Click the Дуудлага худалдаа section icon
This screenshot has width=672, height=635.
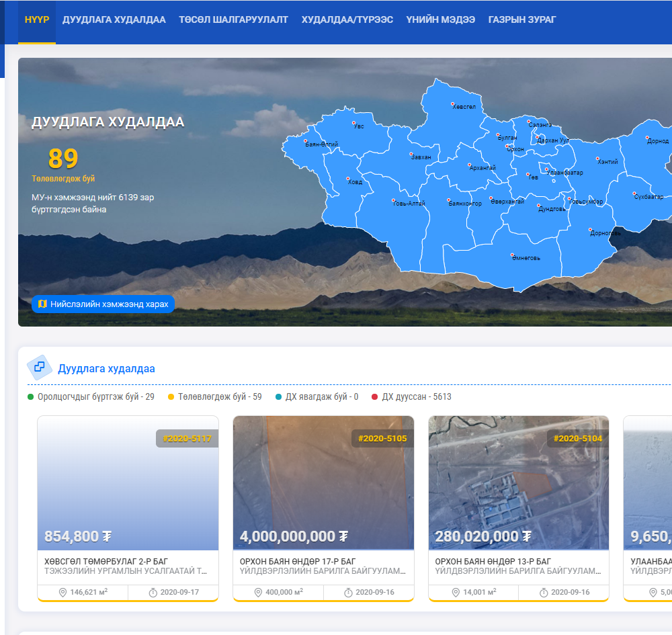(40, 367)
